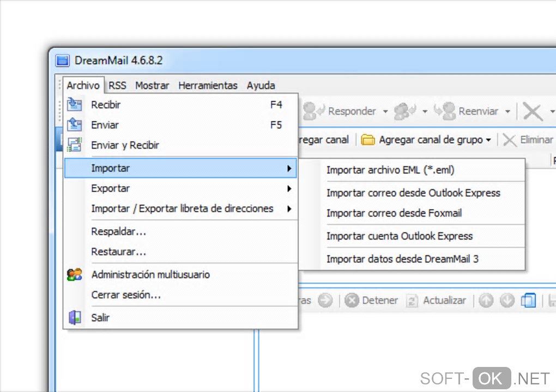Click the large X delete icon
Viewport: 556px width, 392px height.
(533, 112)
